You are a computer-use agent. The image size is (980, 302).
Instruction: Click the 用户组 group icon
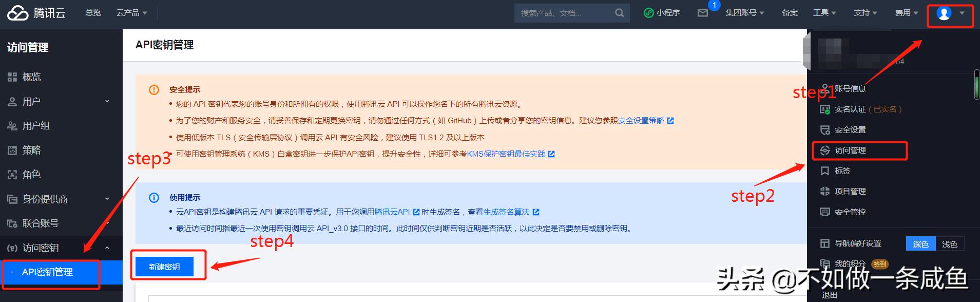[x=12, y=126]
